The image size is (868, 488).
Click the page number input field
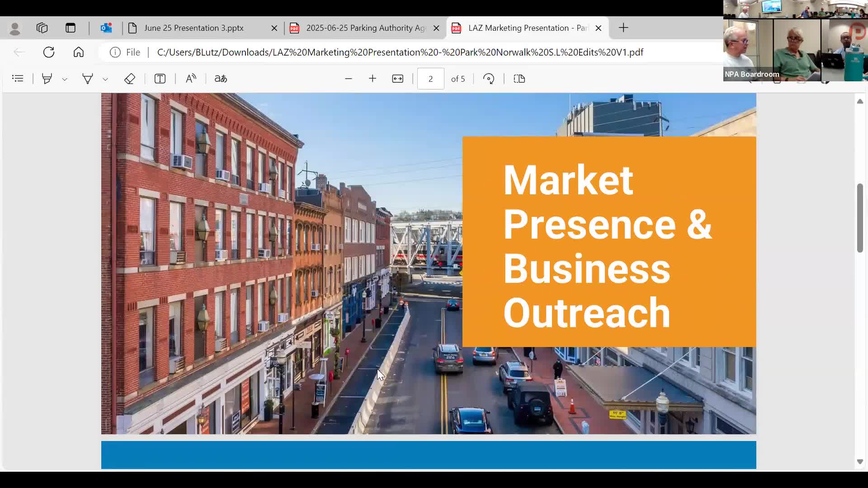[430, 79]
